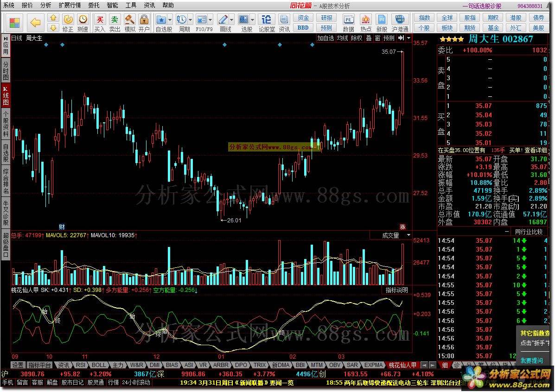Viewport: 555px width, 392px height.
Task: Toggle 叠 overlay stock mode
Action: click(x=369, y=38)
